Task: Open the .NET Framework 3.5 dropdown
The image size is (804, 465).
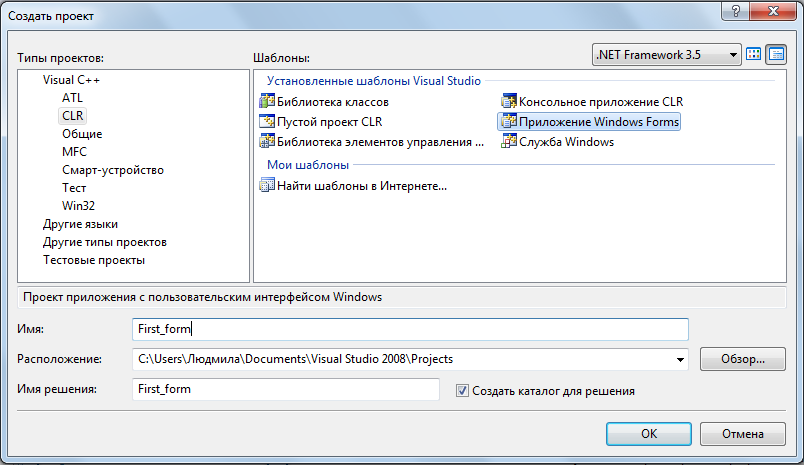Action: pyautogui.click(x=667, y=55)
